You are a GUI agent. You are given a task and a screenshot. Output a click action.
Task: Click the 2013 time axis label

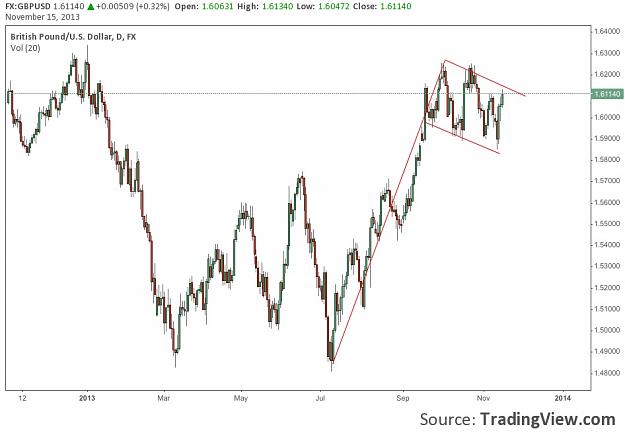click(x=87, y=398)
